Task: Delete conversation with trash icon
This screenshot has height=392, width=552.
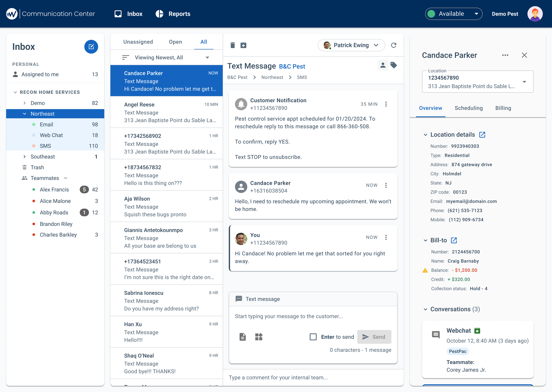Action: (233, 45)
